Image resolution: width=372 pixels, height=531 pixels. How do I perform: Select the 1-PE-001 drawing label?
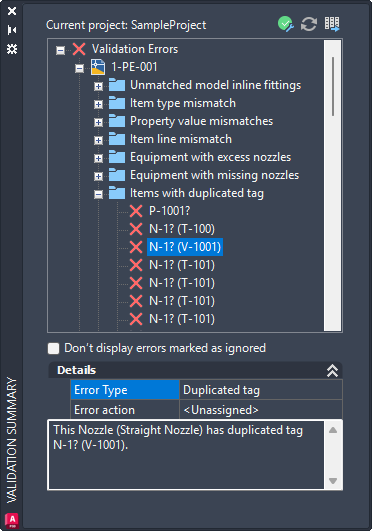click(134, 67)
